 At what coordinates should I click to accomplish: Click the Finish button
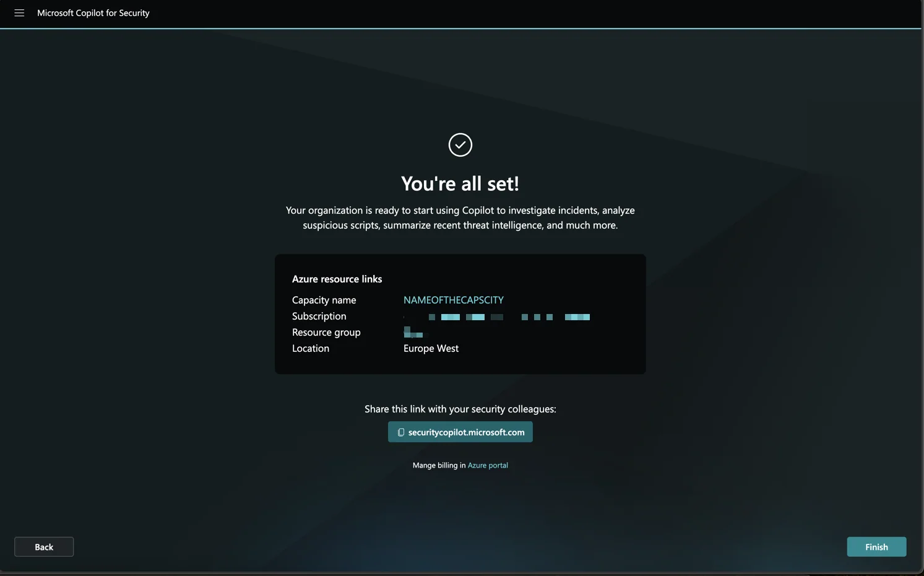point(876,547)
